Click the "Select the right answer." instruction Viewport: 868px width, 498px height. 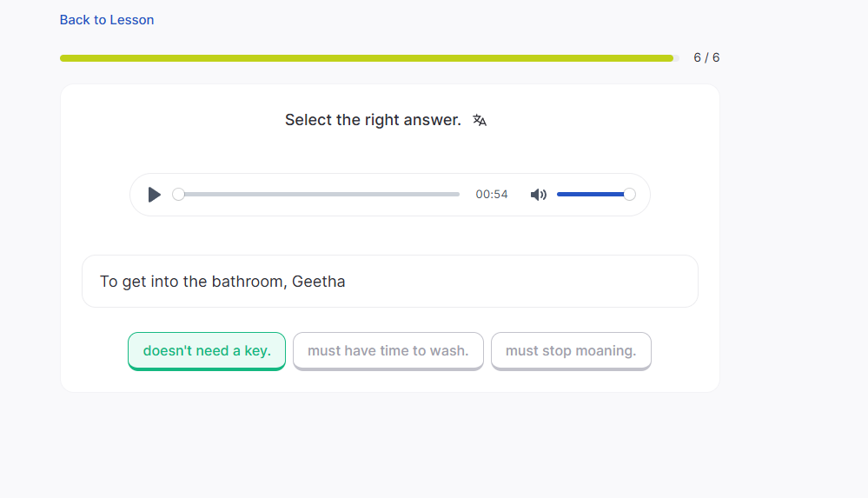click(x=373, y=121)
